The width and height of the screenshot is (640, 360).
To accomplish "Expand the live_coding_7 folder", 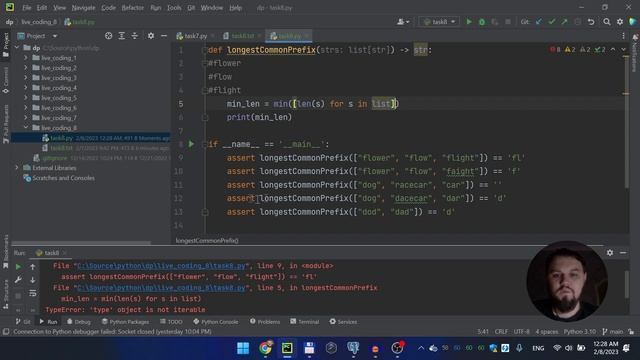I will tap(26, 118).
